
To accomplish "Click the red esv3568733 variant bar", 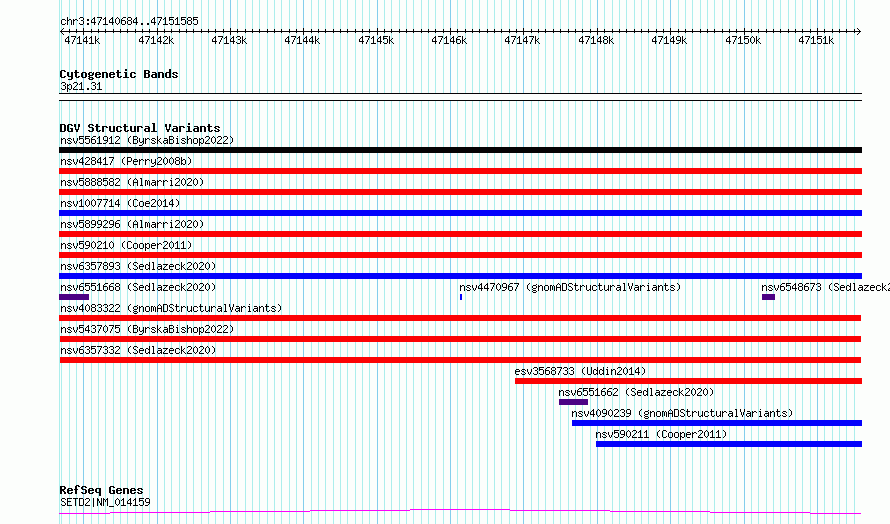I will [689, 381].
